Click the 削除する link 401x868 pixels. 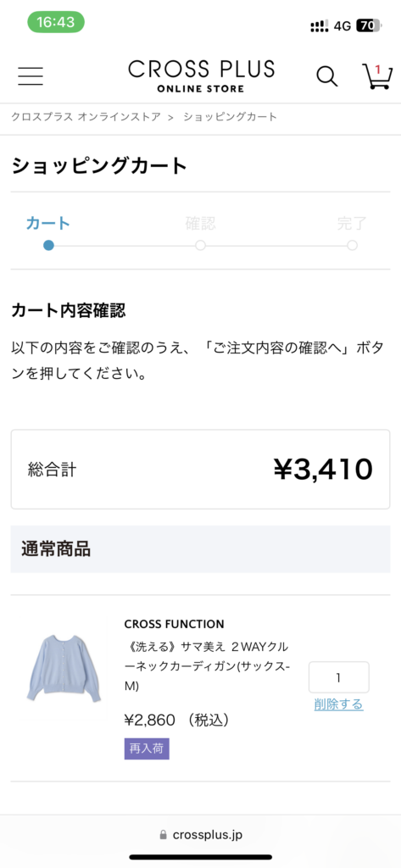(339, 704)
